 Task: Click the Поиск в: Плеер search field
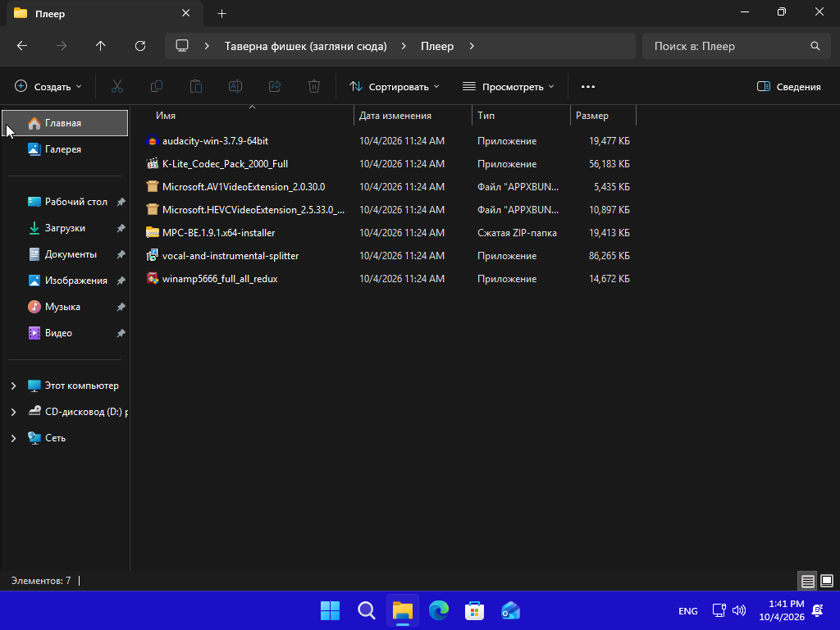pos(737,46)
